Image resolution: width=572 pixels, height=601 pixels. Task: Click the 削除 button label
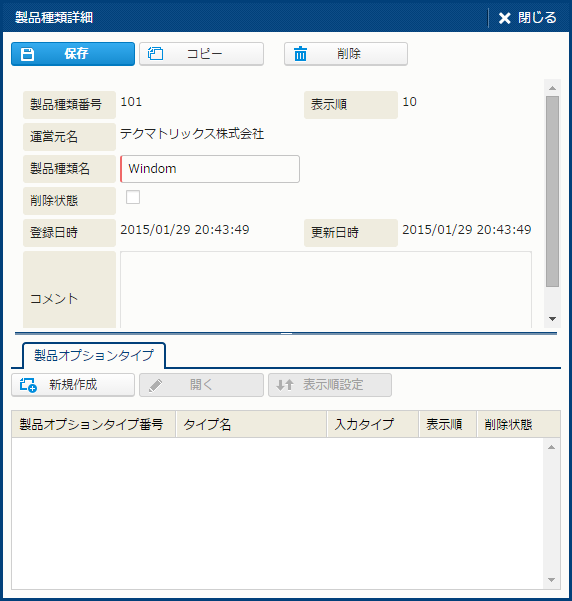[x=349, y=54]
